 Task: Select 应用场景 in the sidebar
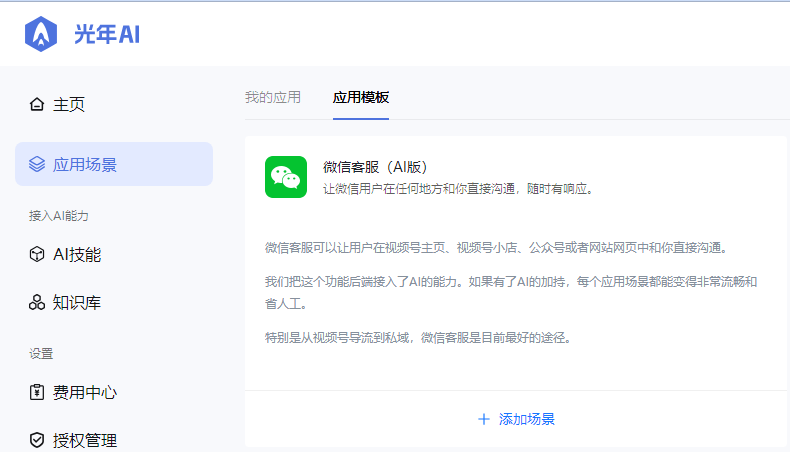[x=114, y=164]
